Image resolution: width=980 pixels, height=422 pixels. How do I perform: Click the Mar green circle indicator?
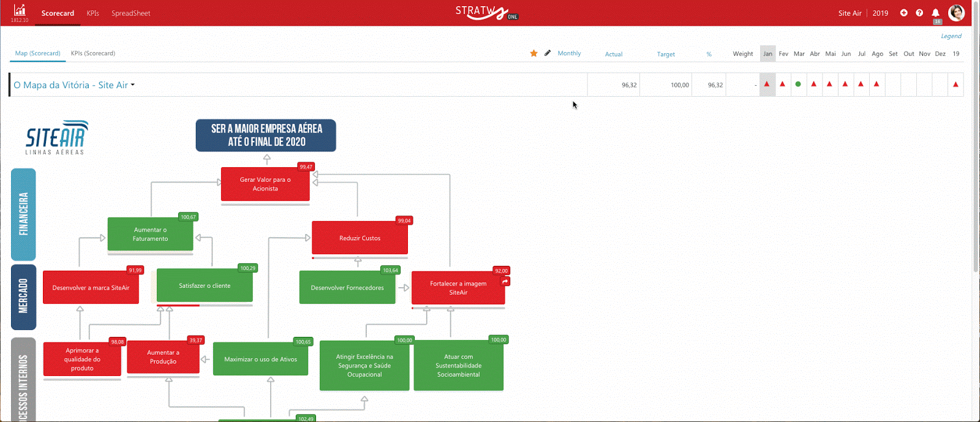click(798, 85)
